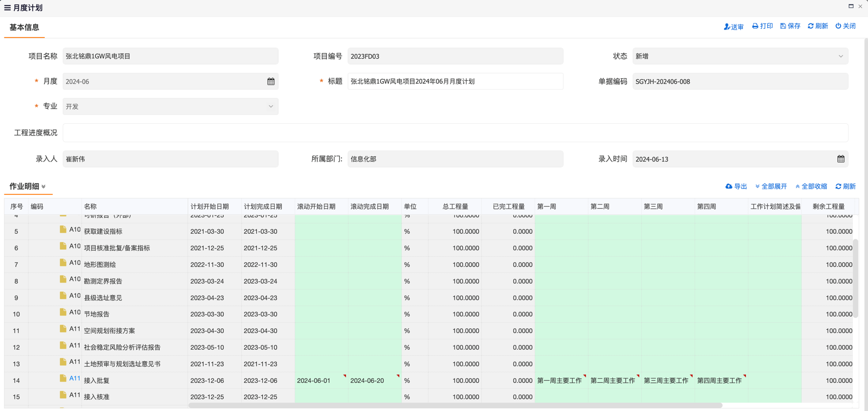868x411 pixels.
Task: Click the folder icon for 节地报告
Action: point(63,312)
